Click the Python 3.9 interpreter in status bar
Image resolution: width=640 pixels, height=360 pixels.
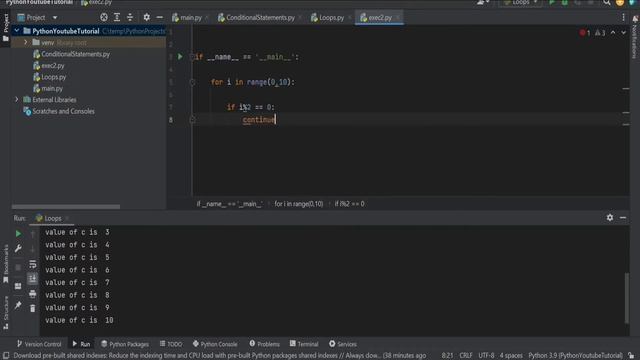pos(576,356)
